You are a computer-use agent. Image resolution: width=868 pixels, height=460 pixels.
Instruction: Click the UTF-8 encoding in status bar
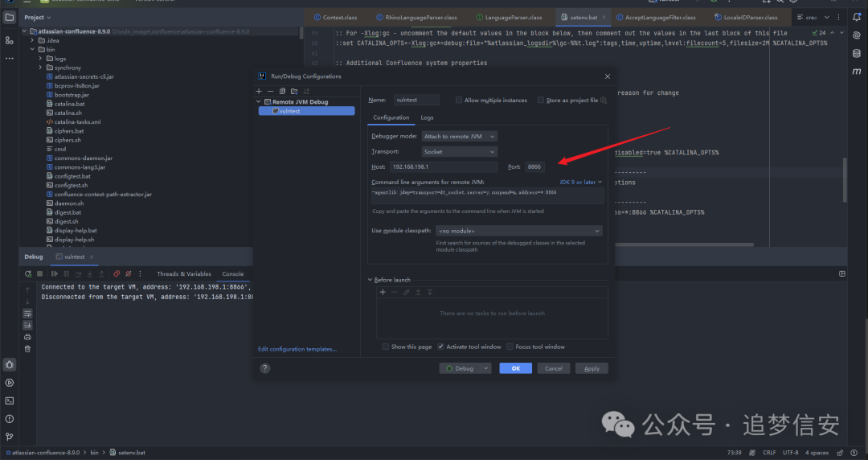coord(791,453)
